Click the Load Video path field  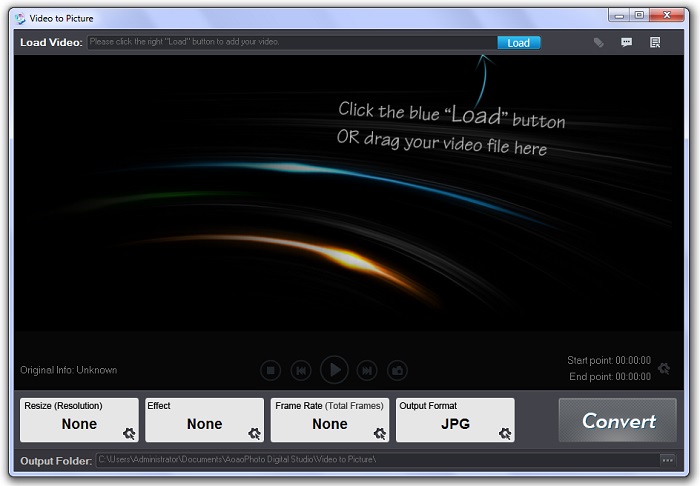(x=292, y=42)
